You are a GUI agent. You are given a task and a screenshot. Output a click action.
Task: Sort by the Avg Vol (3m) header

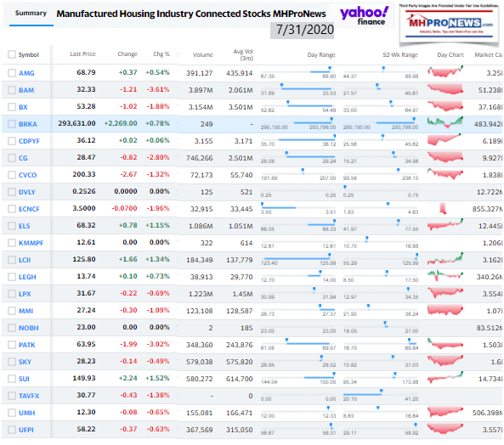click(x=243, y=55)
